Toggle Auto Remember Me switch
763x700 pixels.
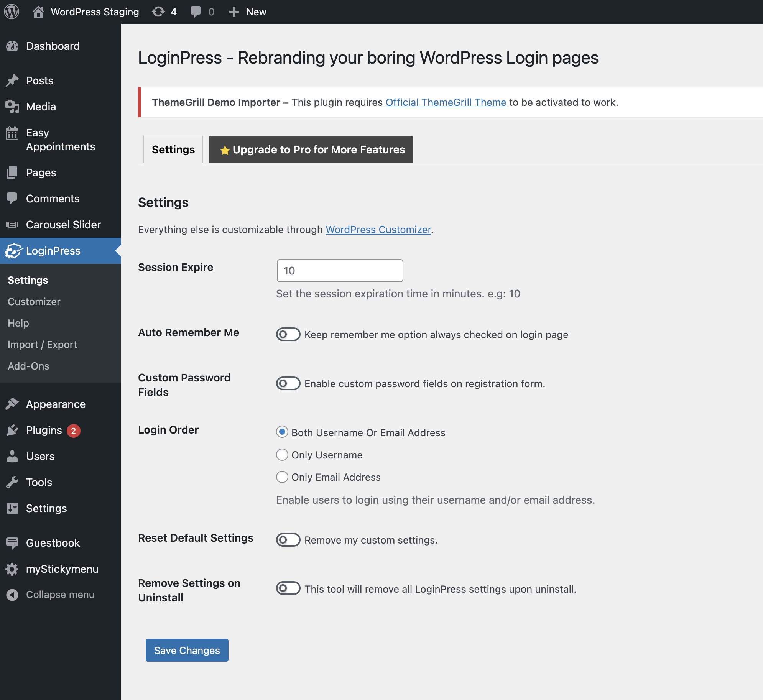[288, 334]
